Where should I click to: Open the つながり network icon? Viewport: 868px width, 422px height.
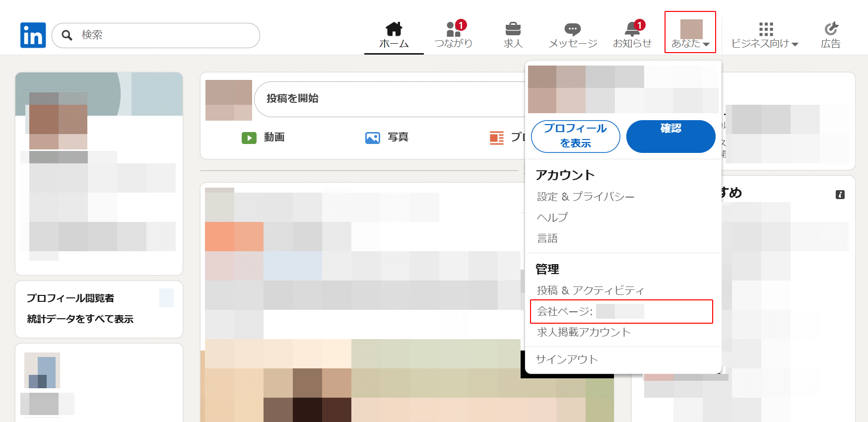pyautogui.click(x=453, y=29)
